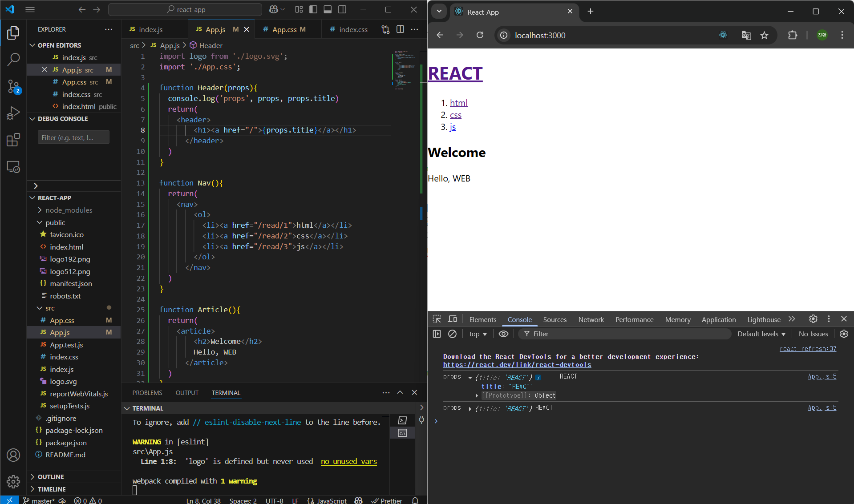Viewport: 854px width, 504px height.
Task: Expand the OUTLINE section
Action: coord(51,476)
